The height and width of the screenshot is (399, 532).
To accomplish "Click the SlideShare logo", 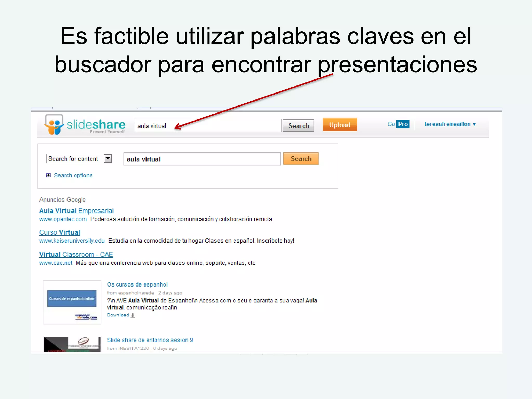I will click(x=85, y=125).
